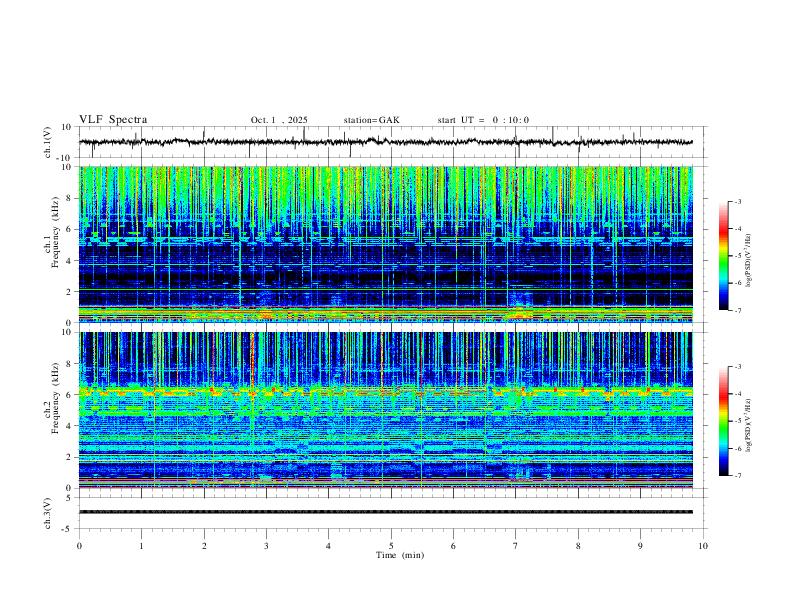The height and width of the screenshot is (612, 792).
Task: Click the "-5" label on upper colorbar
Action: (x=738, y=256)
